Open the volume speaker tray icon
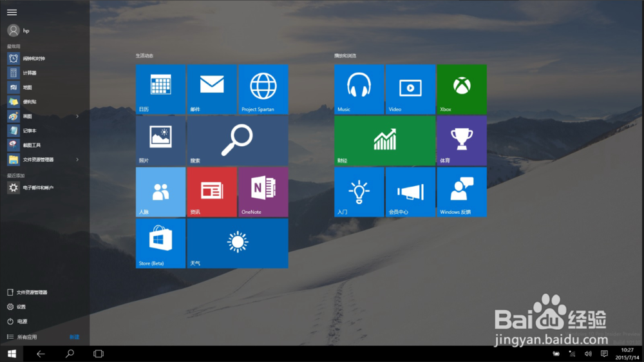The width and height of the screenshot is (644, 362). coord(588,354)
